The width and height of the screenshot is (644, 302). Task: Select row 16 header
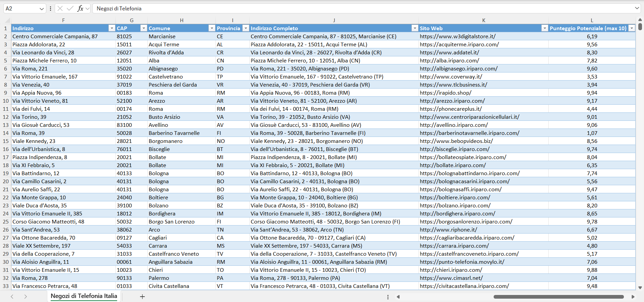pos(6,149)
